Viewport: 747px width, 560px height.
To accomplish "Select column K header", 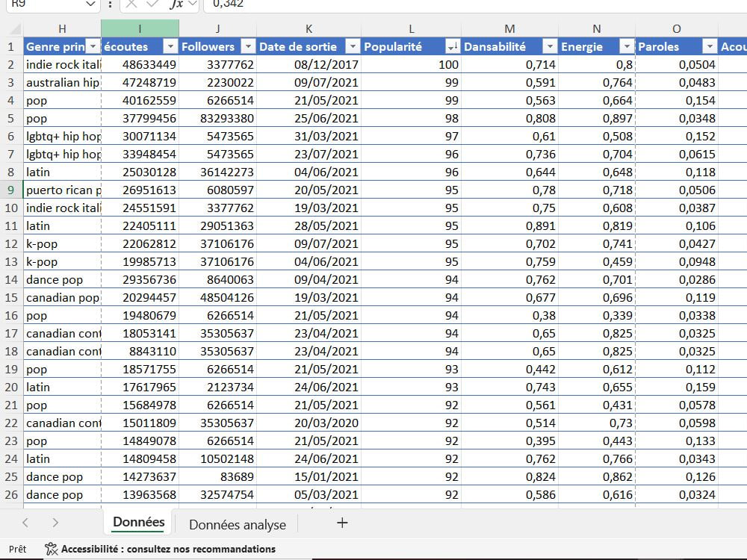I will point(309,29).
